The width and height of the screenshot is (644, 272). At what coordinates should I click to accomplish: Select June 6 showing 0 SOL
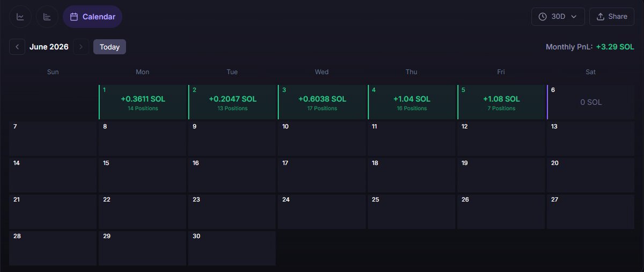click(x=590, y=102)
